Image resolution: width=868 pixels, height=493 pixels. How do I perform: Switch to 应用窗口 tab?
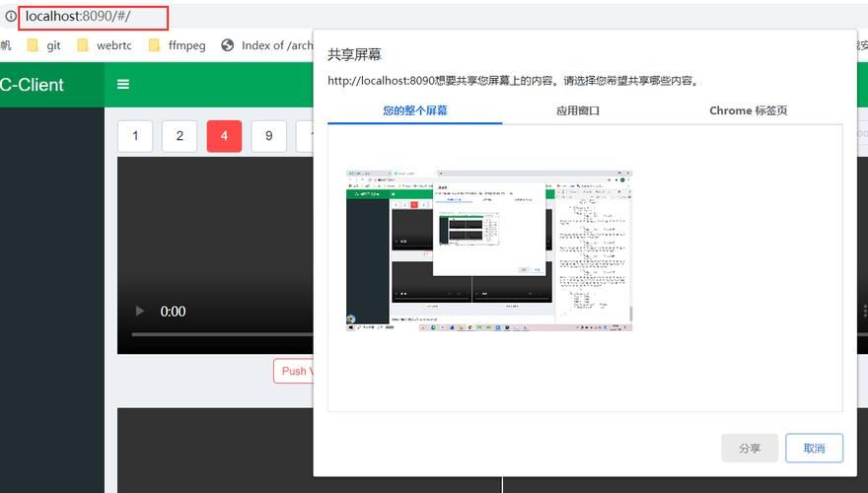tap(578, 110)
